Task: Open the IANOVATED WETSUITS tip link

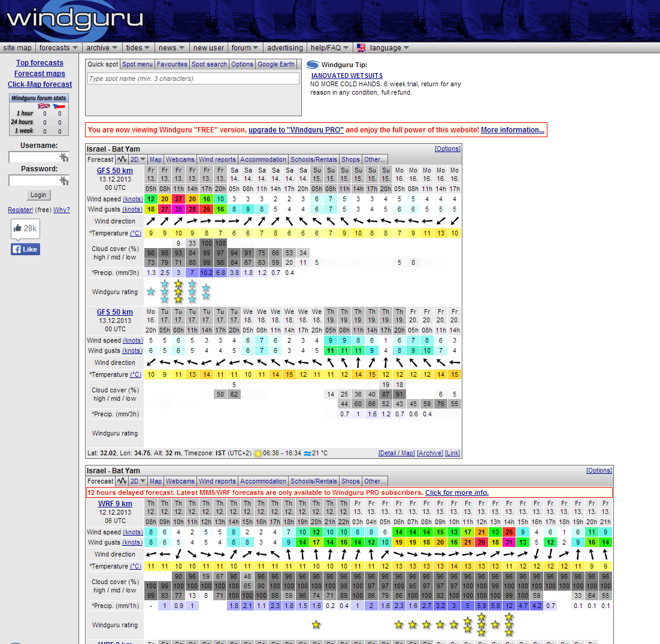Action: (x=347, y=75)
